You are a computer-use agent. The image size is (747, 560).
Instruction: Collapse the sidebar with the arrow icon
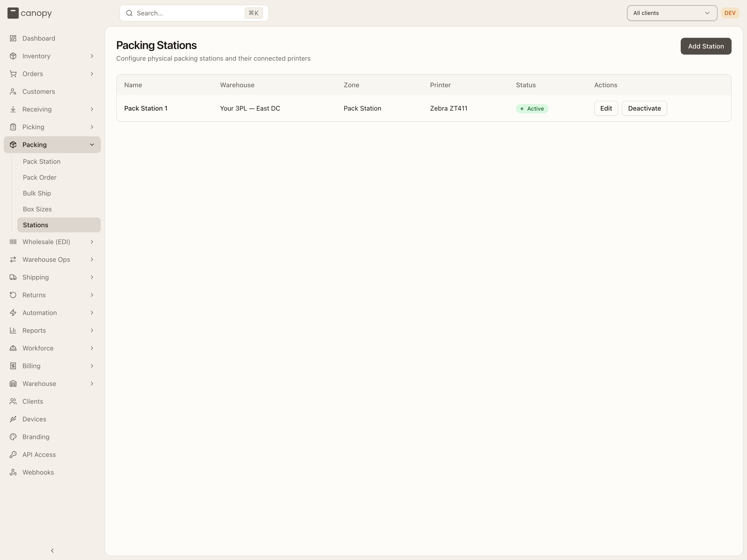pos(52,550)
